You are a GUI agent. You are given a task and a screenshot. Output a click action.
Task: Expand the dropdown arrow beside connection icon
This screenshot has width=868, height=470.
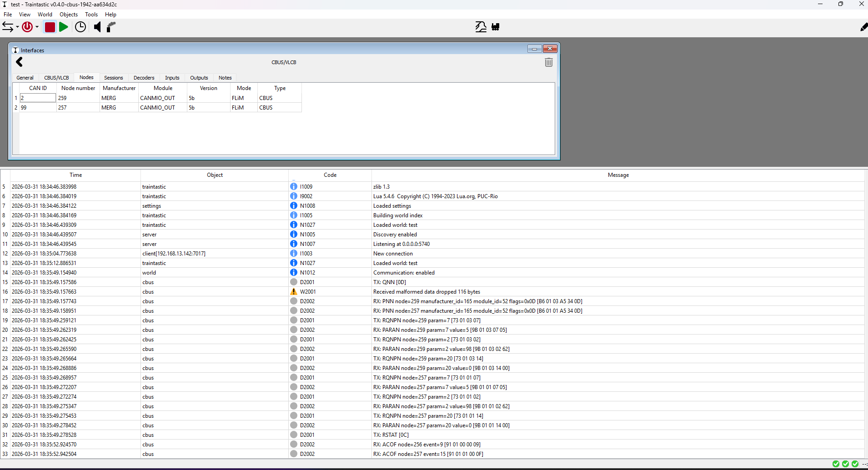17,27
